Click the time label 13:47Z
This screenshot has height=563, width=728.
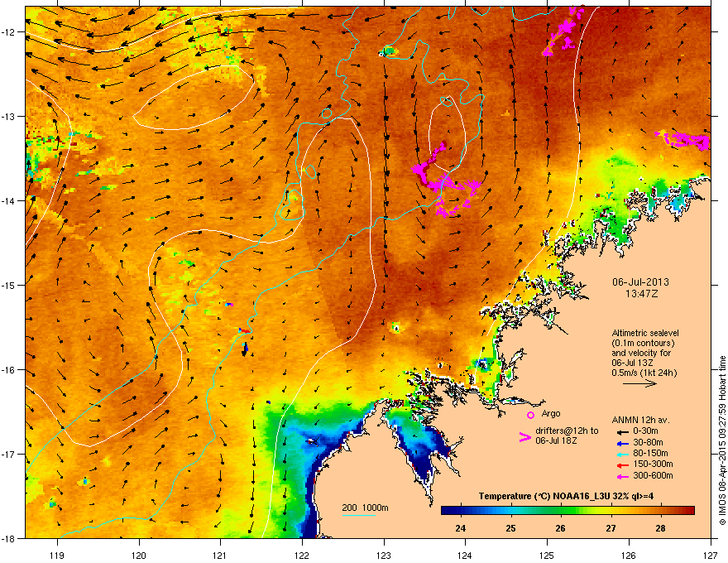tap(641, 294)
